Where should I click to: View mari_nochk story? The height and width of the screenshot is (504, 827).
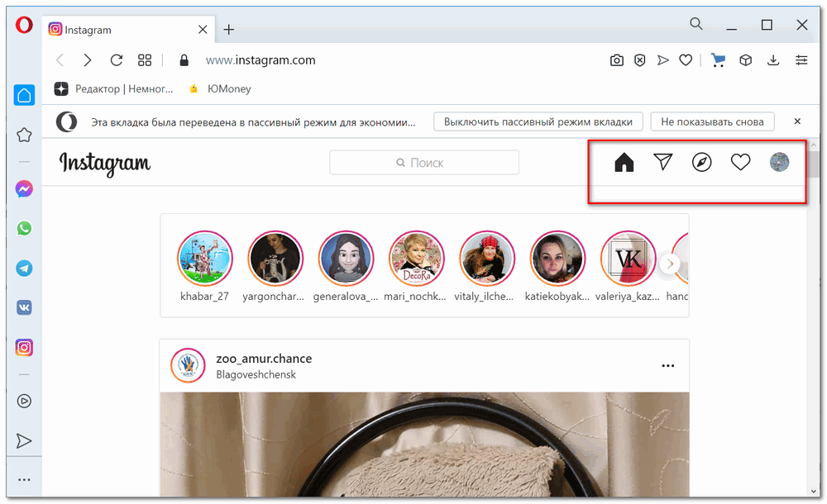[x=417, y=259]
